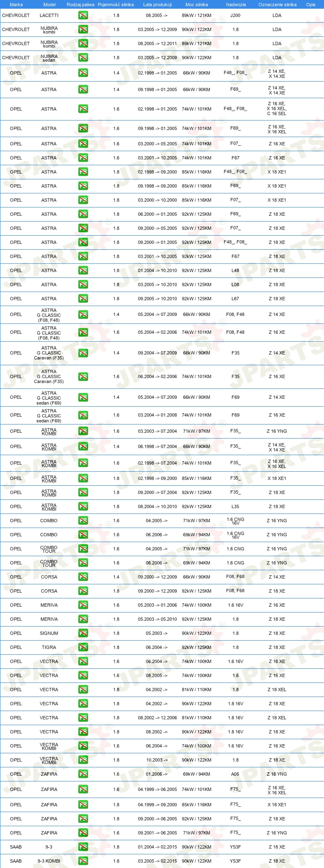Screen dimensions: 324x868
Task: Click fuel icon in SAAB 9-3 01.2004 row
Action: pyautogui.click(x=83, y=847)
